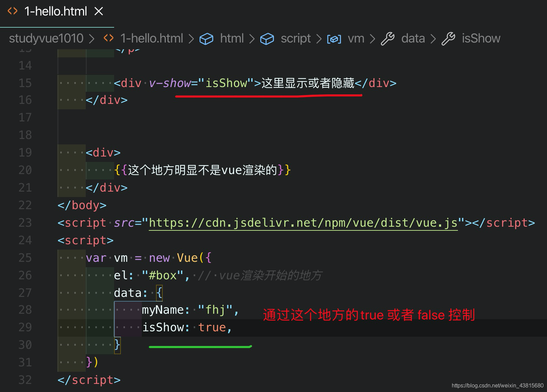Click the cube icon before the script breadcrumb

pos(267,39)
